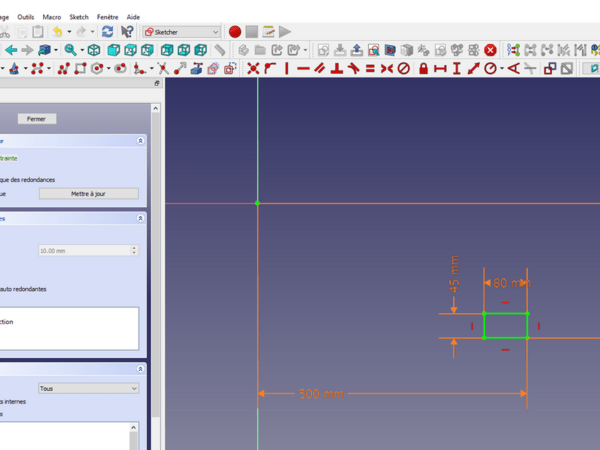This screenshot has height=450, width=600.
Task: Open the Sketch menu
Action: point(78,17)
